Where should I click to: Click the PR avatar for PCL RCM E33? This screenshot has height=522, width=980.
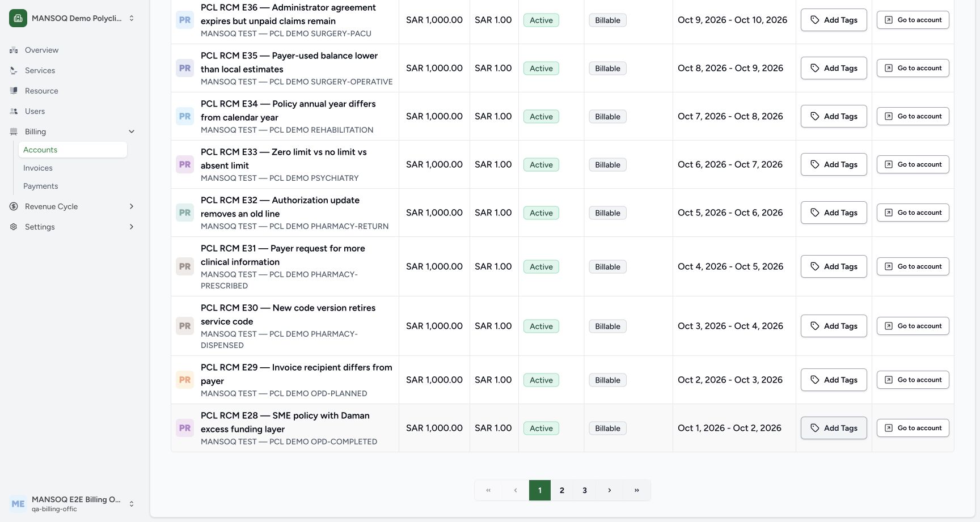185,164
